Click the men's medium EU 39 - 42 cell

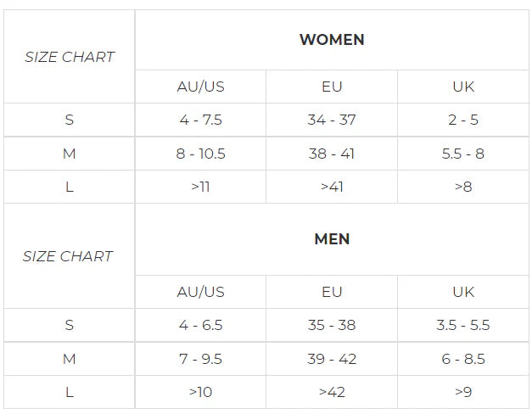coord(332,359)
